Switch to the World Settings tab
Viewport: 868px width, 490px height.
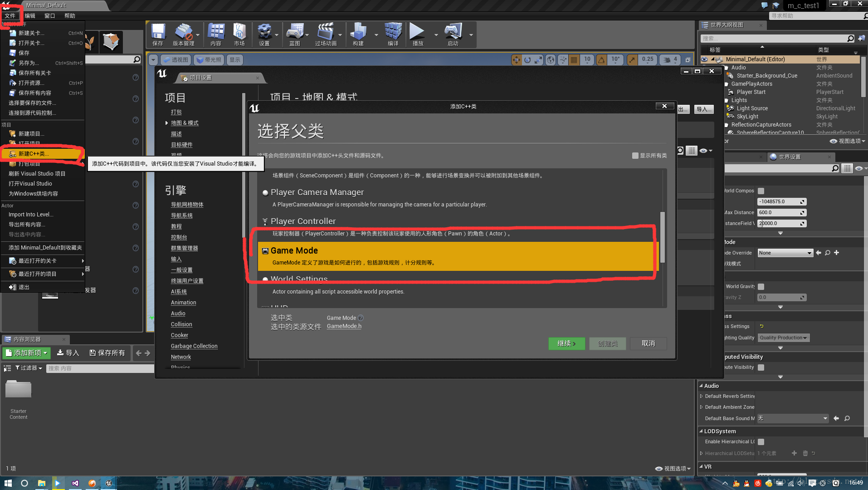click(790, 157)
